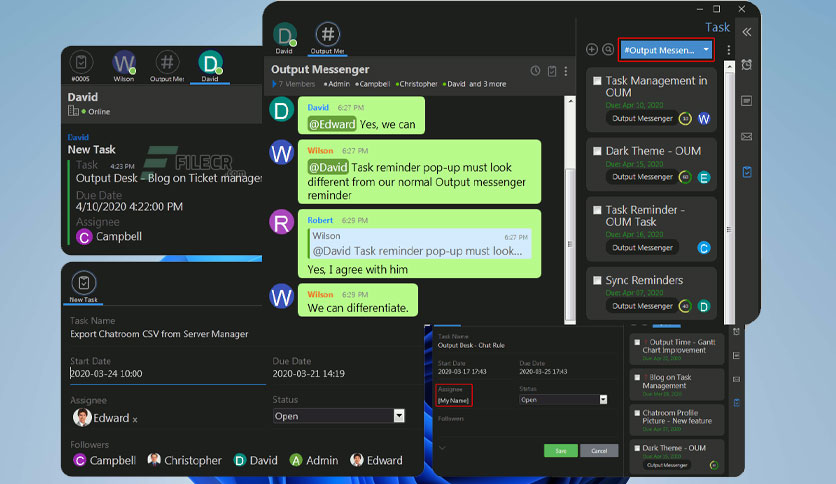The height and width of the screenshot is (484, 836).
Task: Click follower Christopher in New Task form
Action: [x=184, y=460]
